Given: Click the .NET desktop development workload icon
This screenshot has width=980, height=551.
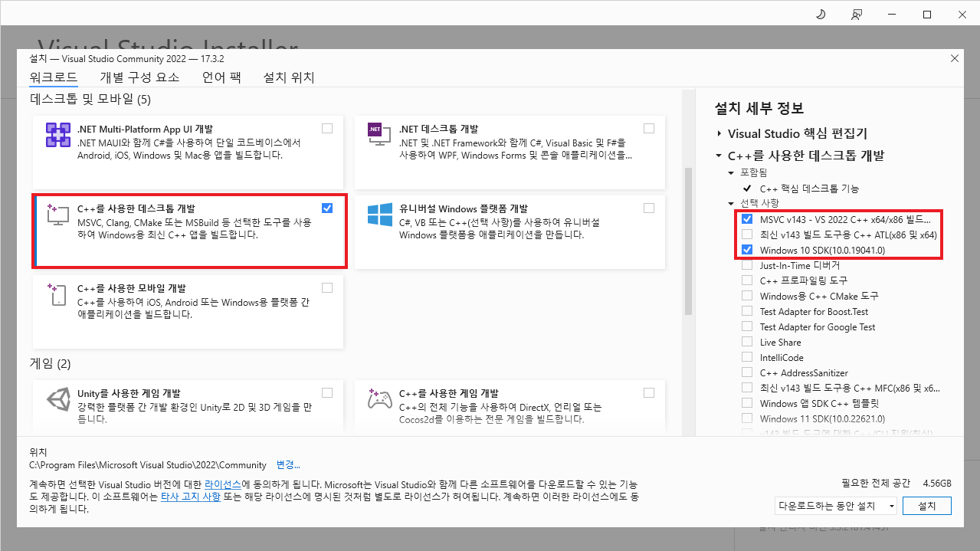Looking at the screenshot, I should (x=375, y=133).
